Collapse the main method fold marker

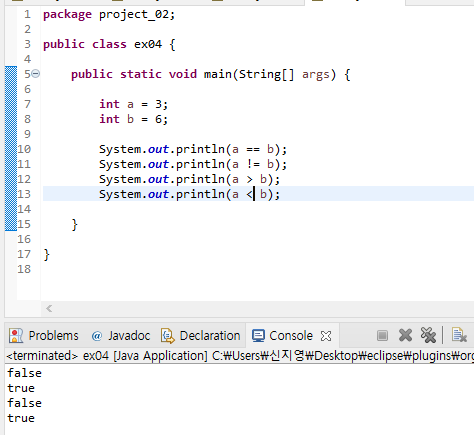point(36,73)
